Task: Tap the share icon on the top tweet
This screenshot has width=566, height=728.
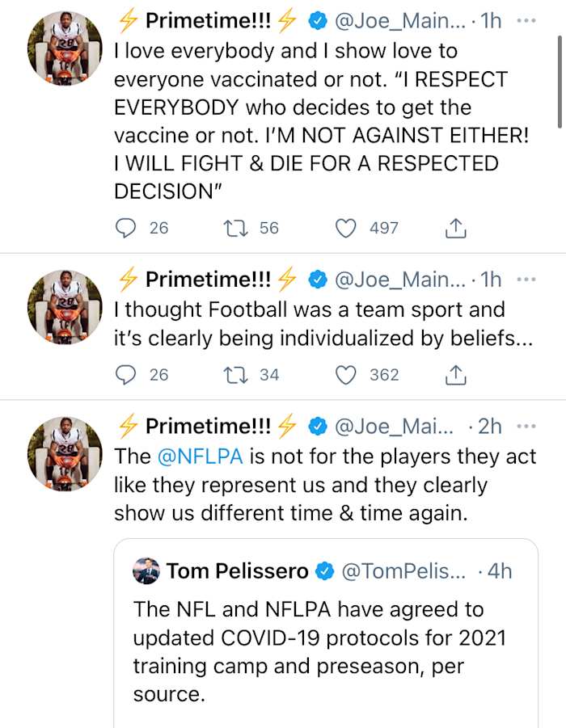Action: pyautogui.click(x=455, y=229)
